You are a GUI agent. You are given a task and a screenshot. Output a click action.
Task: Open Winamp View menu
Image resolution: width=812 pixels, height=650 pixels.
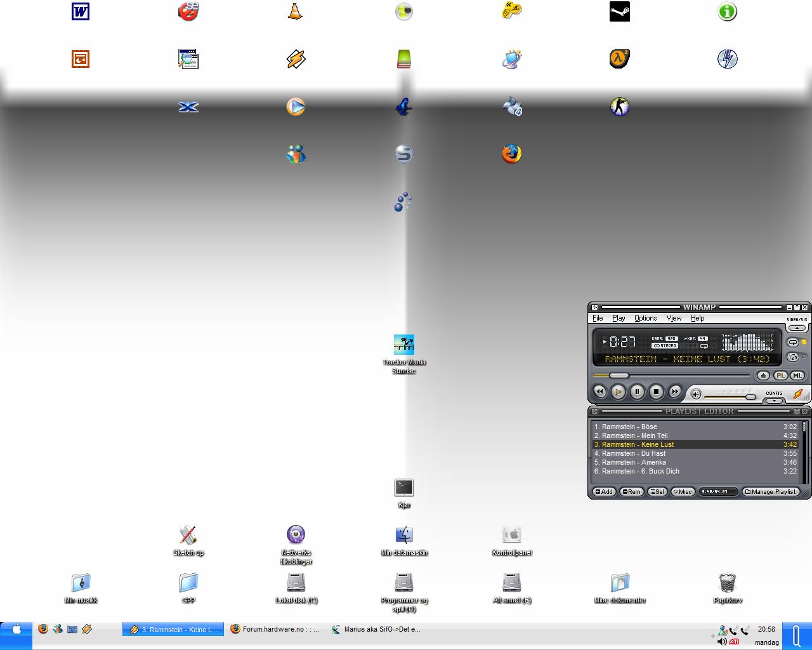pos(674,318)
